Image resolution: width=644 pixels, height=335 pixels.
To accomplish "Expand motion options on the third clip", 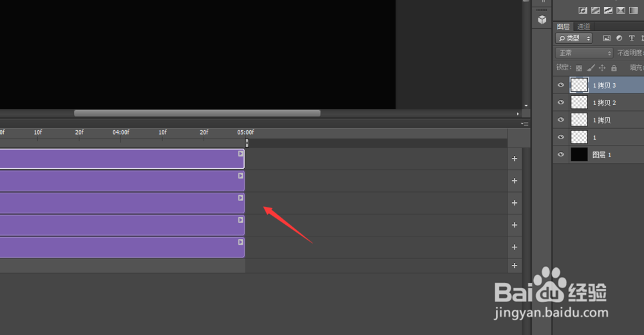I will [241, 198].
